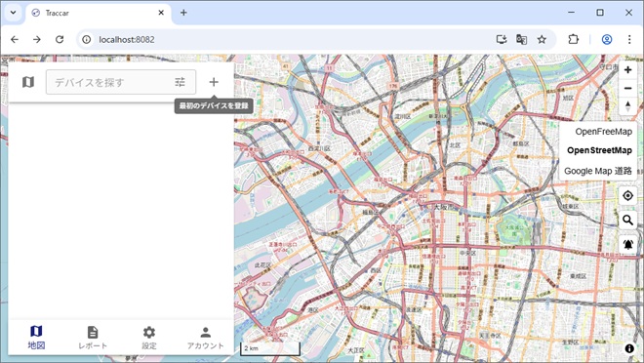Select OpenFreeMap layer
This screenshot has height=363, width=644.
[x=603, y=132]
